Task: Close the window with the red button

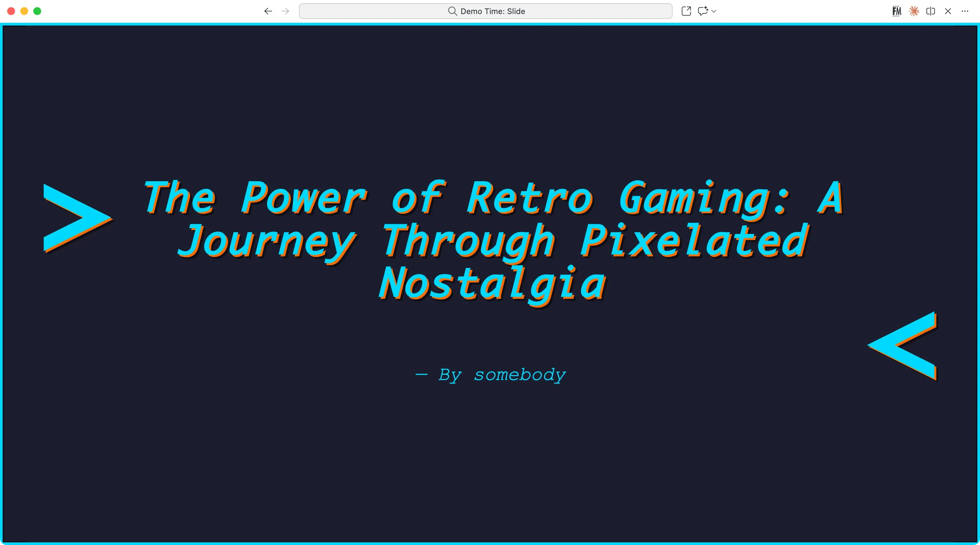Action: click(x=11, y=11)
